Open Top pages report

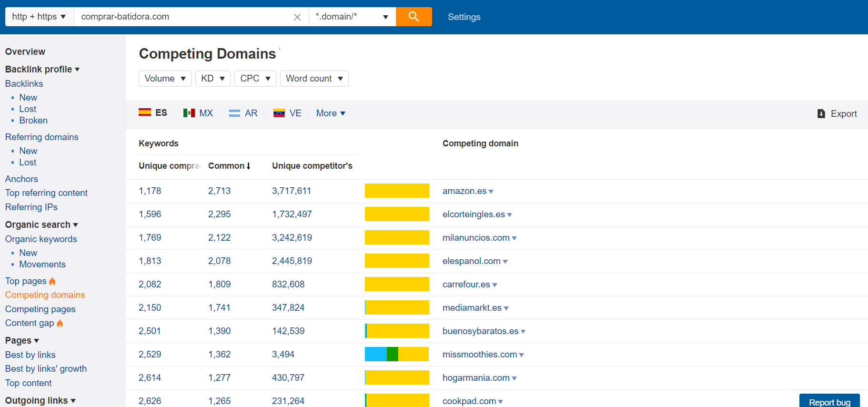[26, 281]
